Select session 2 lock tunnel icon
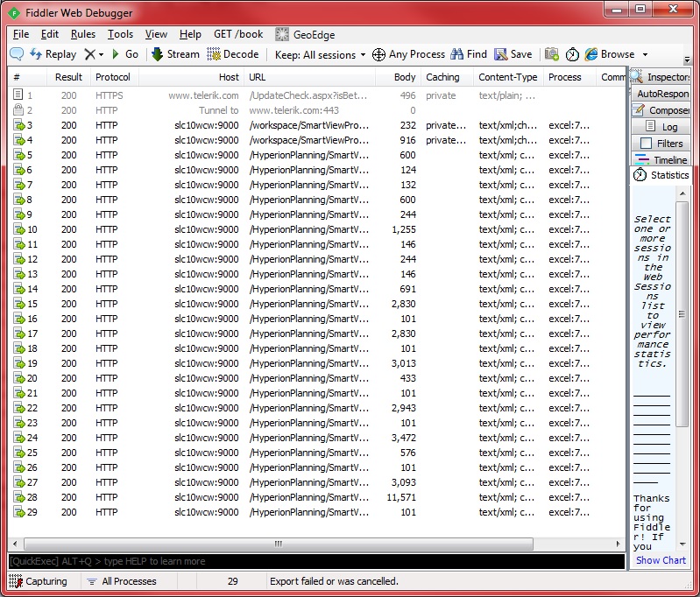This screenshot has width=700, height=597. click(x=18, y=109)
